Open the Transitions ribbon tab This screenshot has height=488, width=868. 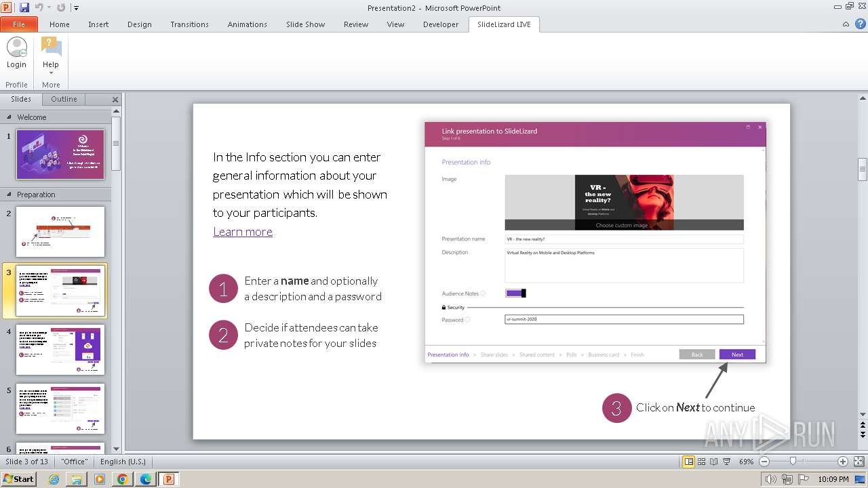click(x=189, y=24)
